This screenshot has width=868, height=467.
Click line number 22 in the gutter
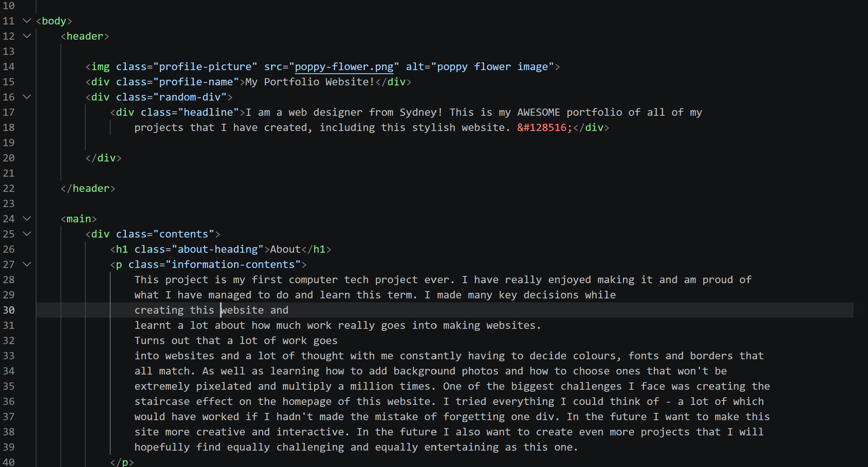(x=9, y=188)
